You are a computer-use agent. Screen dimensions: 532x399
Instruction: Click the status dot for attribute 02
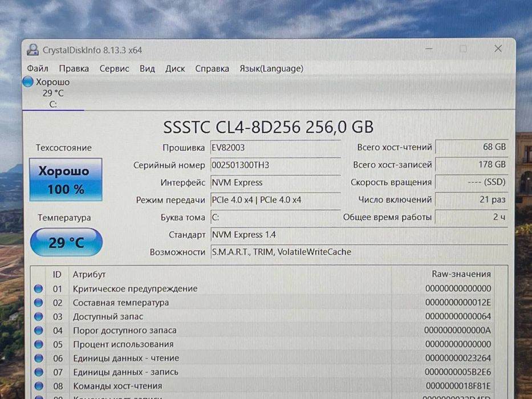(x=38, y=302)
